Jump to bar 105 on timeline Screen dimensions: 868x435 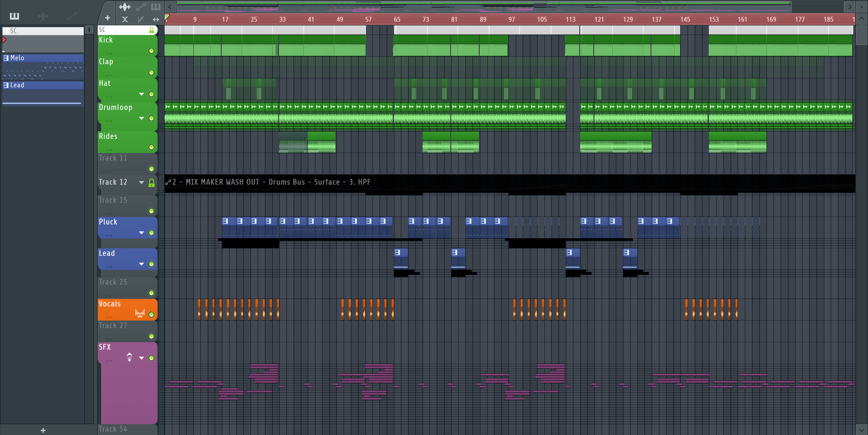[x=542, y=19]
